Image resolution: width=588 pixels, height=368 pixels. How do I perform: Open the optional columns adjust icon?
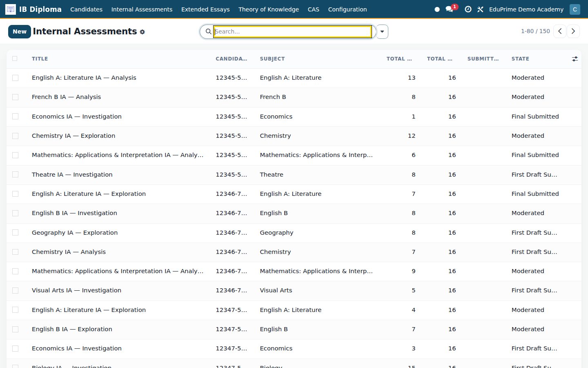coord(575,59)
